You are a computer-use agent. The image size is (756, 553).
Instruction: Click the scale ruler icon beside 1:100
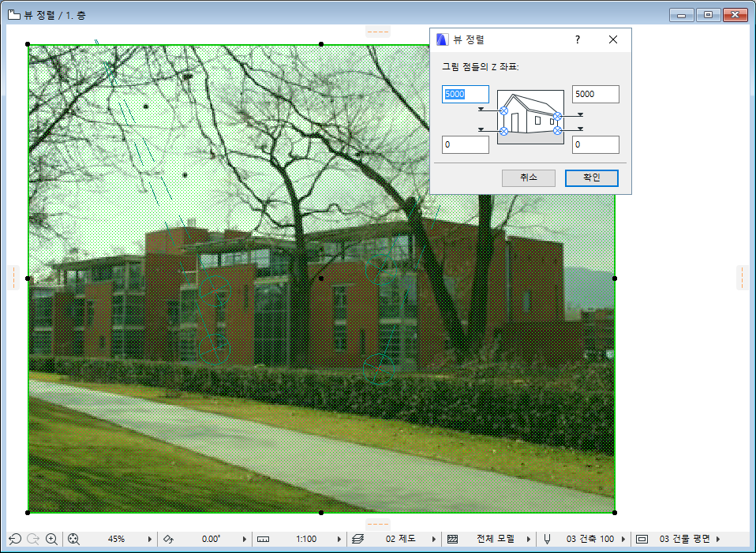263,539
